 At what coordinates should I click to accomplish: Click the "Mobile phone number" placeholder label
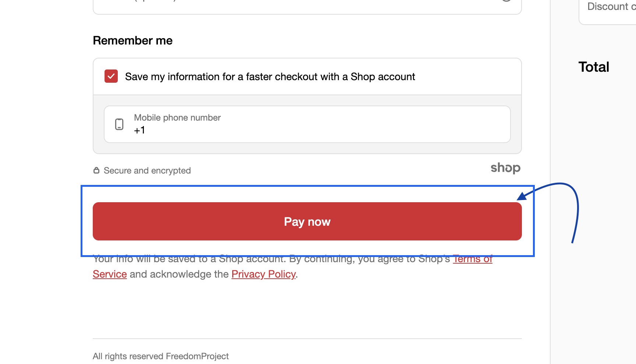[x=177, y=118]
